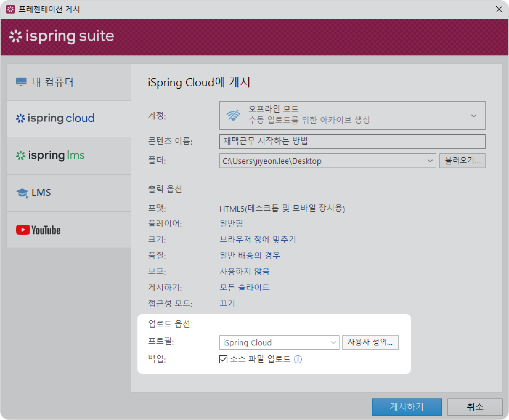Expand the 프로필 iSpring Cloud dropdown

(333, 343)
